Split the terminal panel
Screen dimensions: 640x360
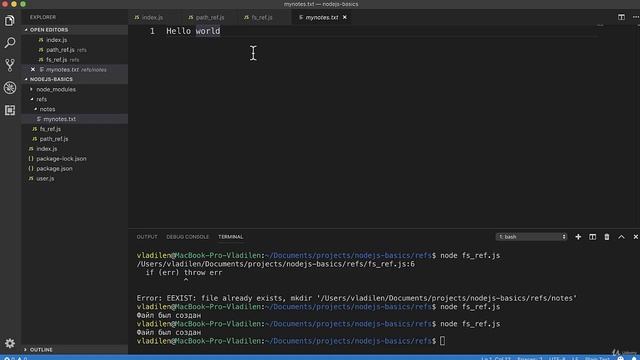pyautogui.click(x=592, y=237)
